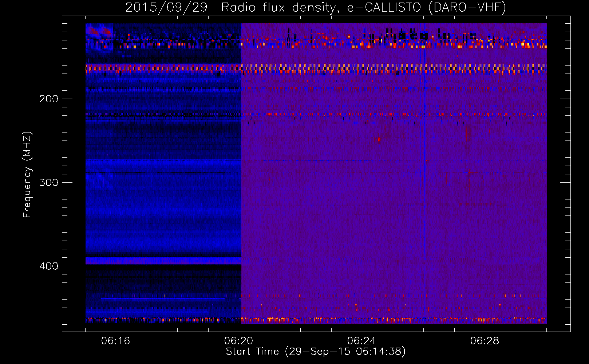This screenshot has width=589, height=364.
Task: Click the 06:24 time tick label
Action: click(x=362, y=341)
